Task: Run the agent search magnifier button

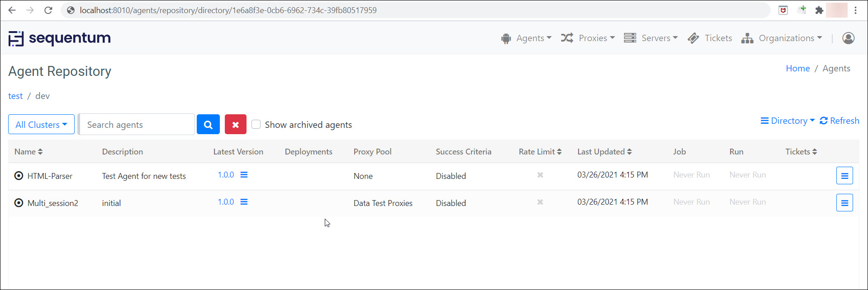Action: (x=208, y=125)
